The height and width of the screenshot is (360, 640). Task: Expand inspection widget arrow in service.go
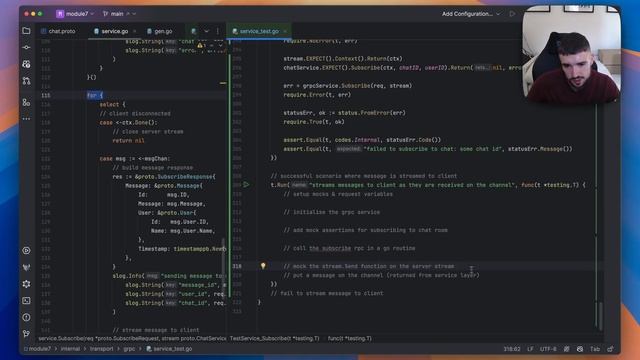(x=221, y=45)
